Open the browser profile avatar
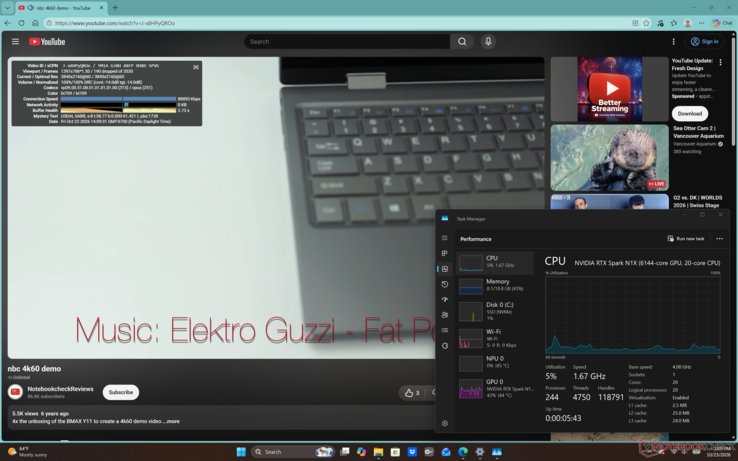This screenshot has width=738, height=461. click(x=688, y=23)
